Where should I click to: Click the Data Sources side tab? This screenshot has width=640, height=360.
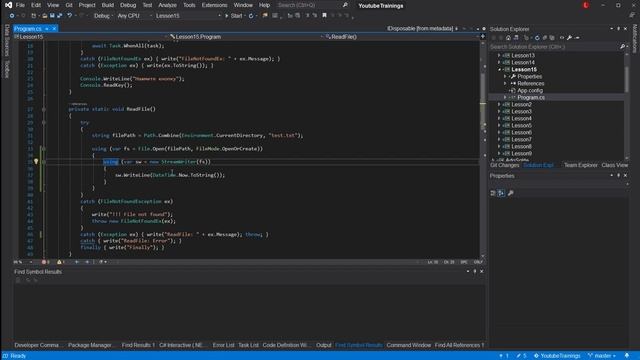pos(7,40)
